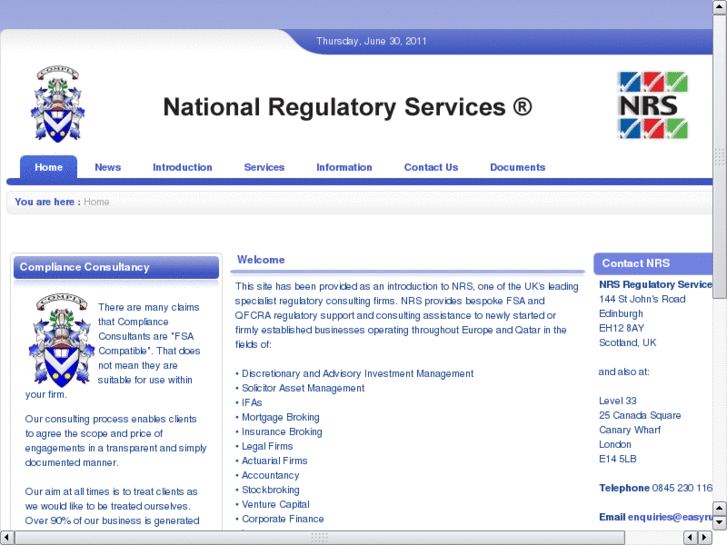This screenshot has width=727, height=545.
Task: Click the 'E14 5LB' postcode
Action: click(x=618, y=459)
